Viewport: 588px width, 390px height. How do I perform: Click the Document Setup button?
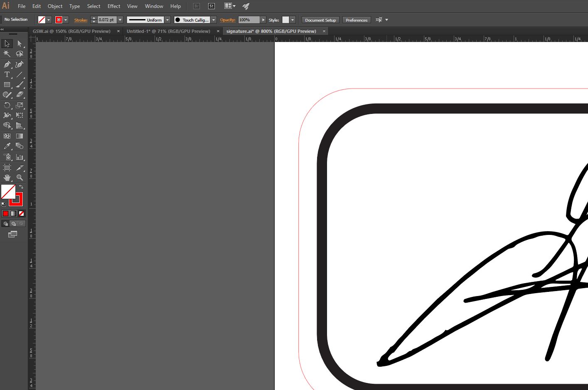pos(320,20)
